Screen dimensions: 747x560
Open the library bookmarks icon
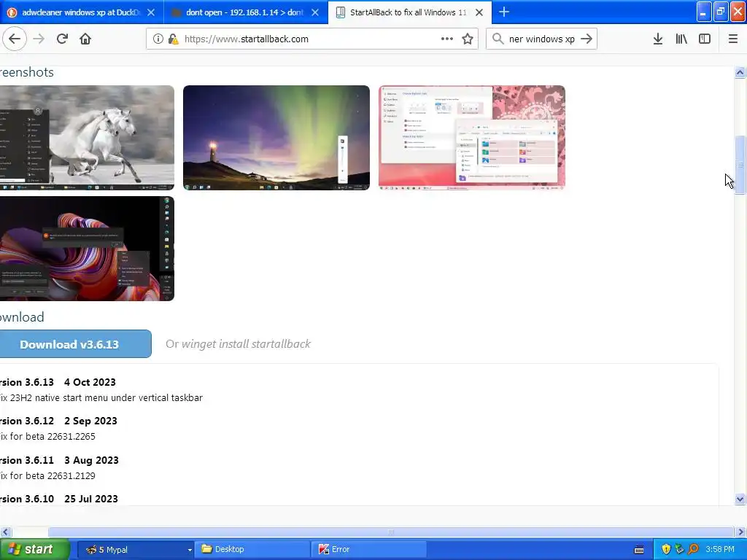pos(681,39)
